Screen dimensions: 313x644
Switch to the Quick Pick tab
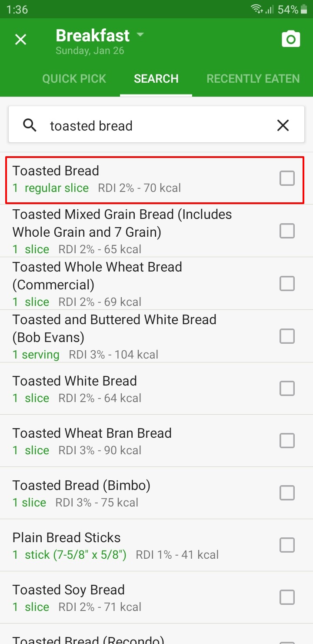[74, 79]
